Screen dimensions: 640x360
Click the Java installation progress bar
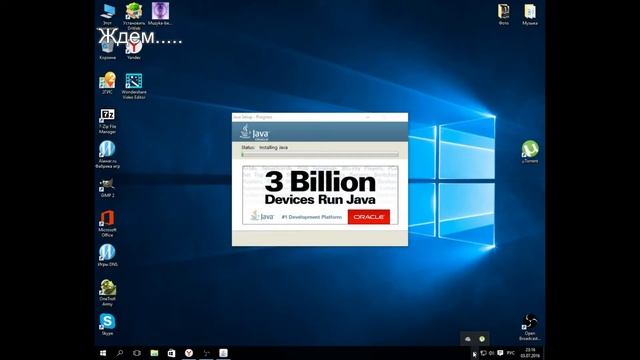pyautogui.click(x=320, y=155)
